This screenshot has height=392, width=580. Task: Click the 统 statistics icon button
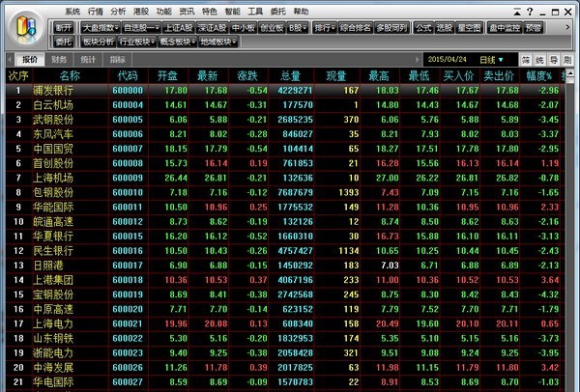click(x=539, y=60)
